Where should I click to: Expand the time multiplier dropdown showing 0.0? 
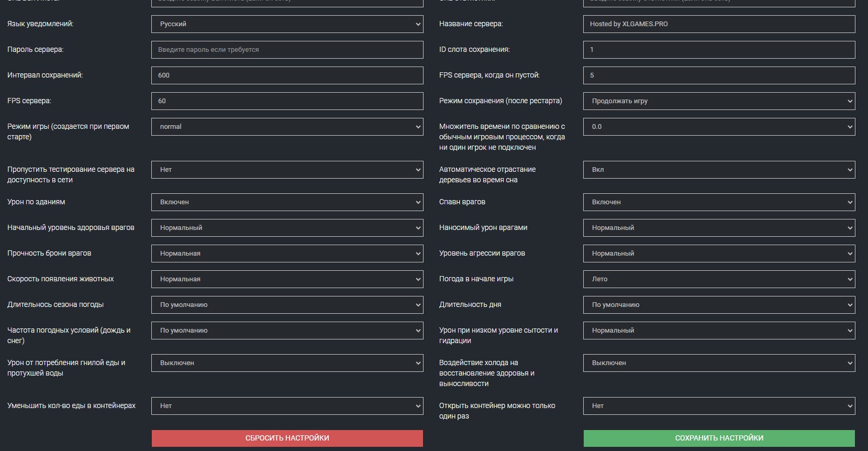[x=719, y=127]
